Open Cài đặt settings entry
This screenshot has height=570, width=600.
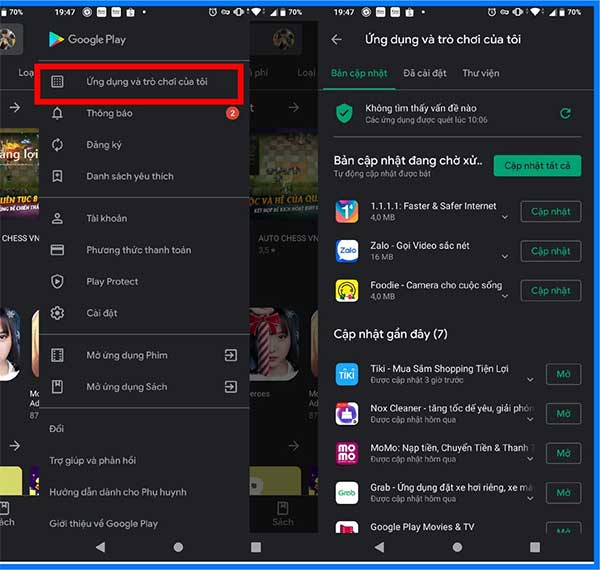(x=144, y=313)
